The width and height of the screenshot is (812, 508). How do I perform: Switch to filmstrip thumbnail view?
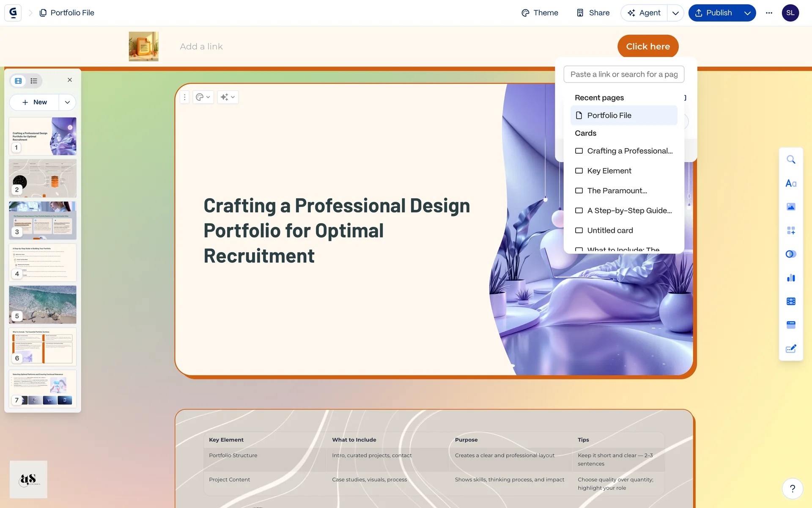click(x=18, y=81)
